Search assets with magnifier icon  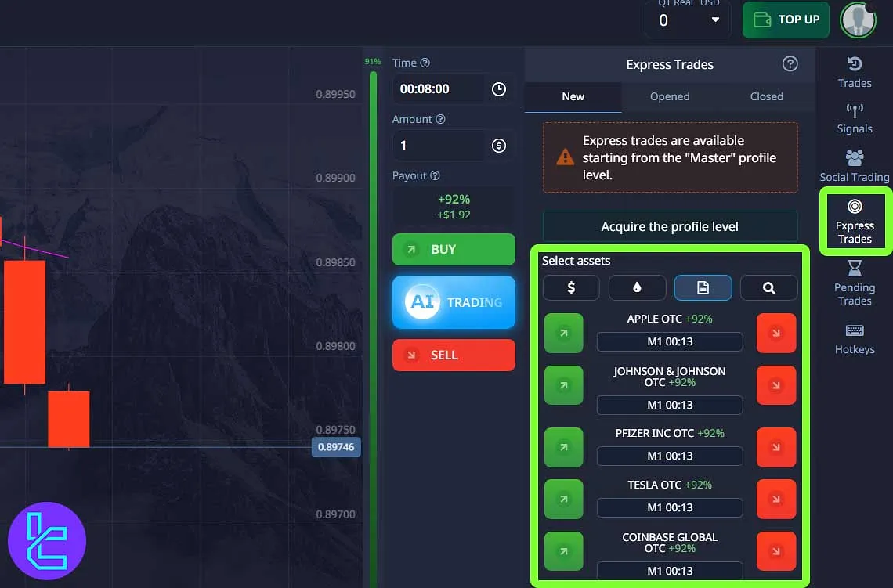point(768,287)
